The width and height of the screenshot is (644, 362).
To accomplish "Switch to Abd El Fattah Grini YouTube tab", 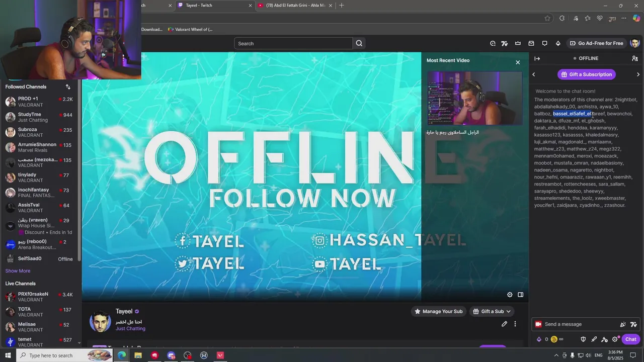I will pos(294,6).
